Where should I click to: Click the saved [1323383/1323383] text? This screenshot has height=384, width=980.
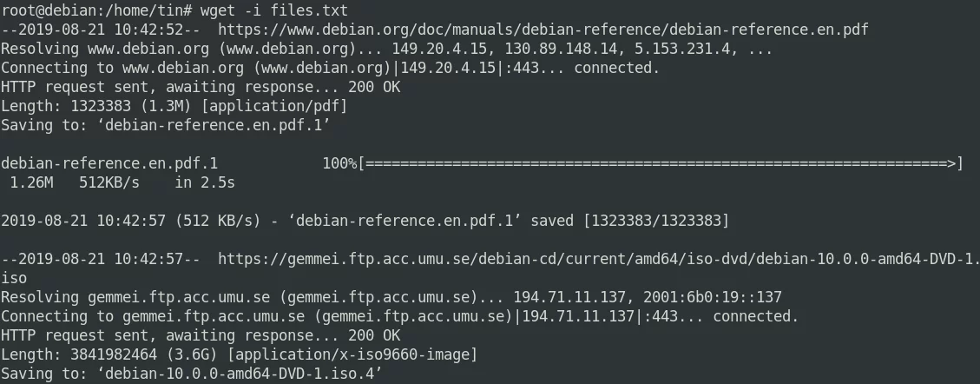[x=631, y=221]
